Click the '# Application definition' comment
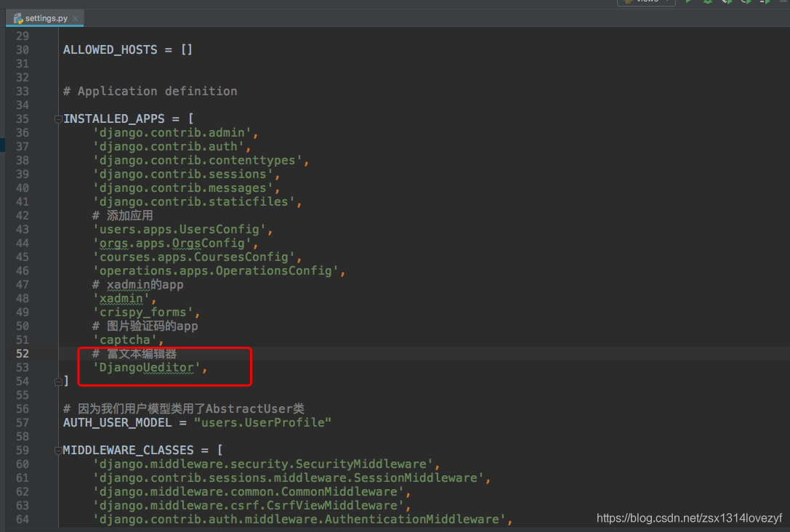This screenshot has width=790, height=532. coord(150,91)
